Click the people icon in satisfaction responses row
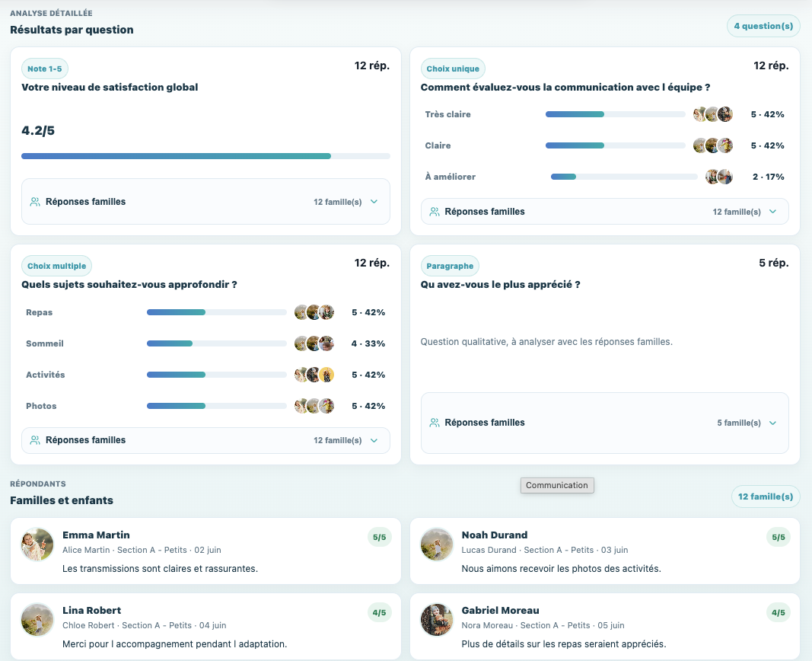The width and height of the screenshot is (812, 661). 35,202
